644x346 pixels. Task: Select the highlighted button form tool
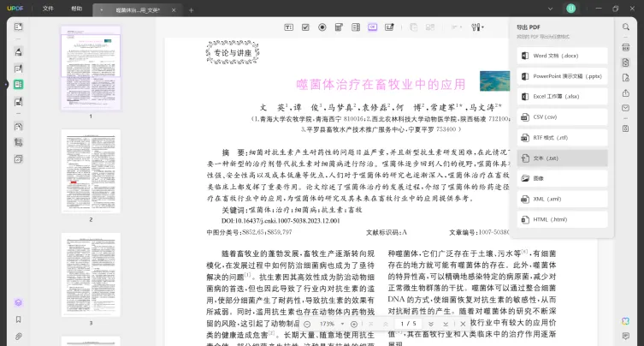pos(373,27)
